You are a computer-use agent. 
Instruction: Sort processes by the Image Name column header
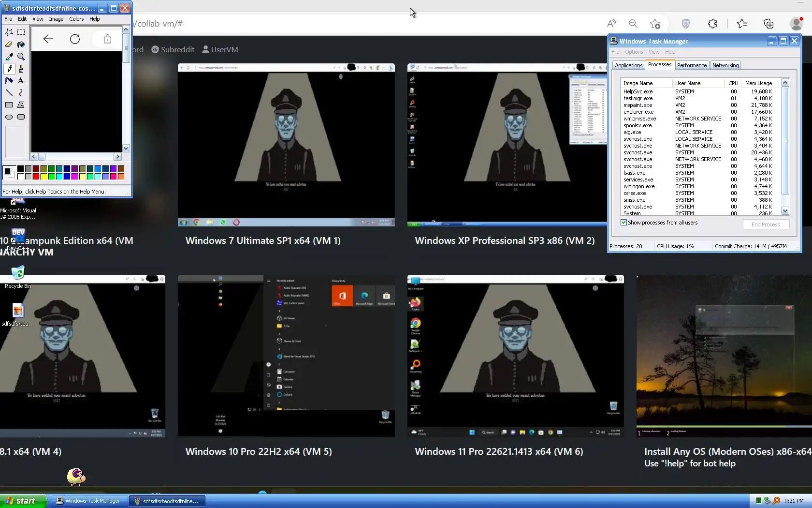[x=646, y=83]
